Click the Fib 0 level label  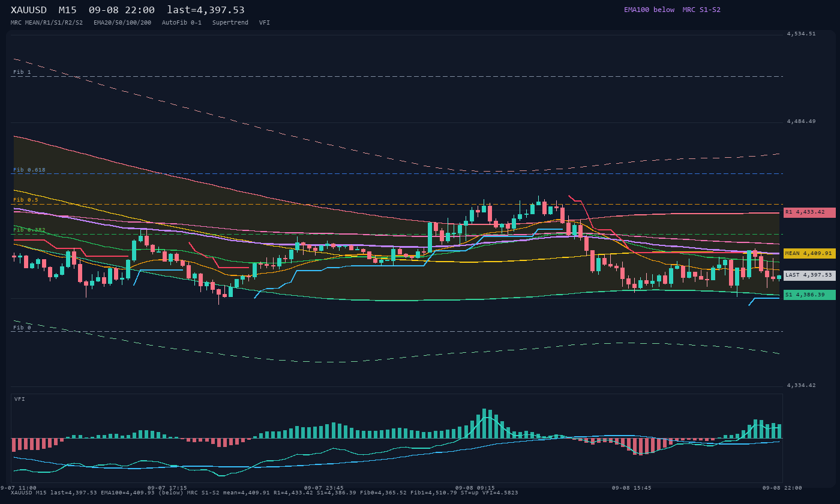tap(22, 328)
